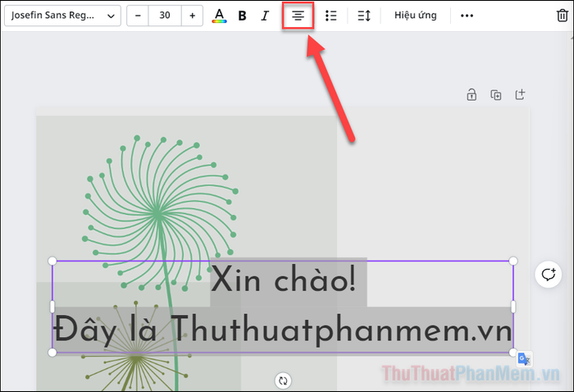The image size is (574, 392).
Task: Open the Josefin Sans font dropdown
Action: pyautogui.click(x=62, y=16)
